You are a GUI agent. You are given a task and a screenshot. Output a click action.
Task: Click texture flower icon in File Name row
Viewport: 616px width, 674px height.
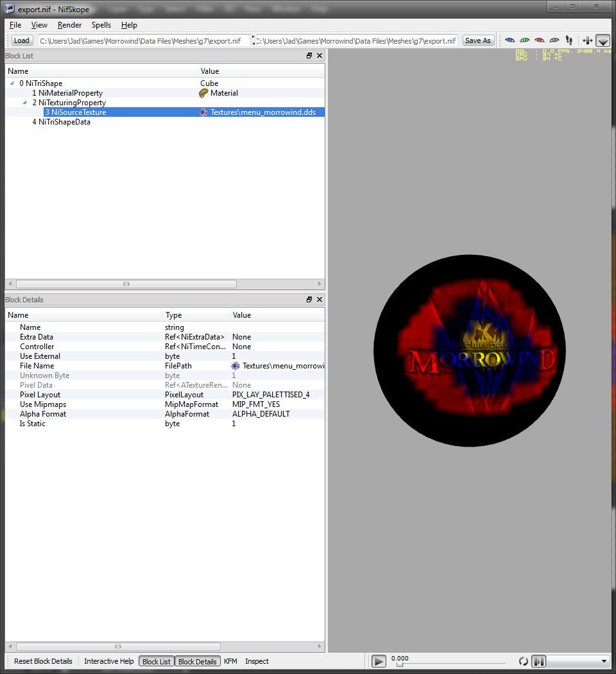tap(235, 366)
